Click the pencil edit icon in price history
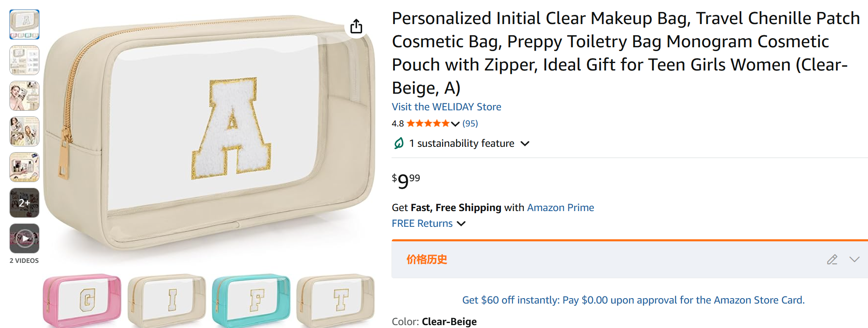The height and width of the screenshot is (328, 868). coord(832,260)
